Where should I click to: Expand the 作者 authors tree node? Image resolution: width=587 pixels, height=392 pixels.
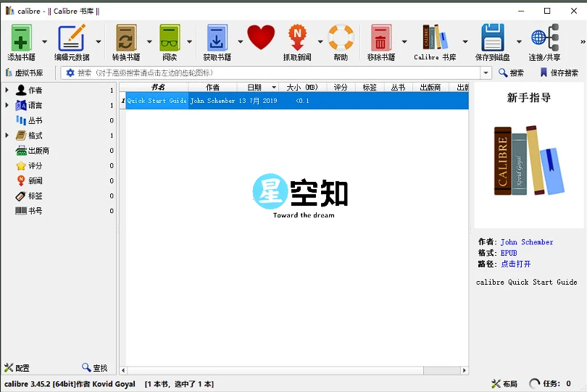(7, 90)
